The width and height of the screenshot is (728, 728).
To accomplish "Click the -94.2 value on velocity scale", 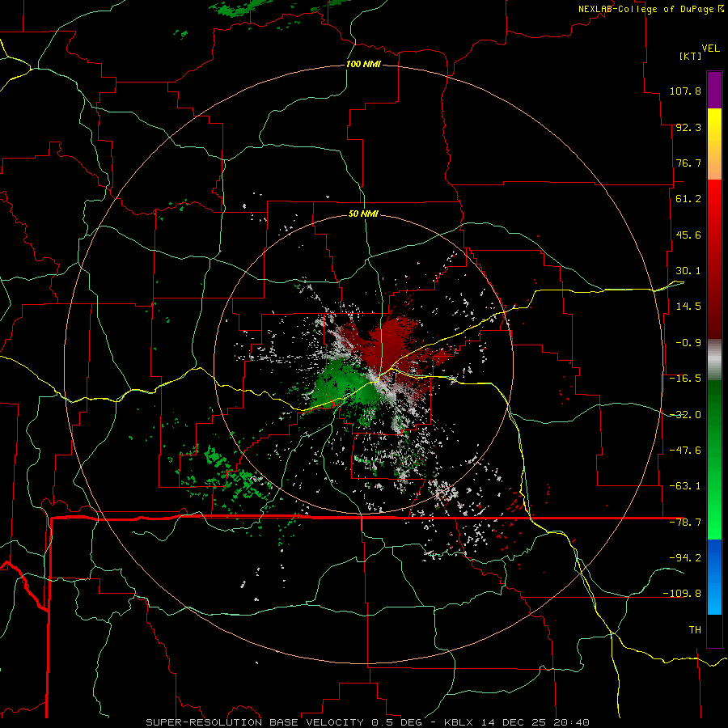I will [x=685, y=557].
